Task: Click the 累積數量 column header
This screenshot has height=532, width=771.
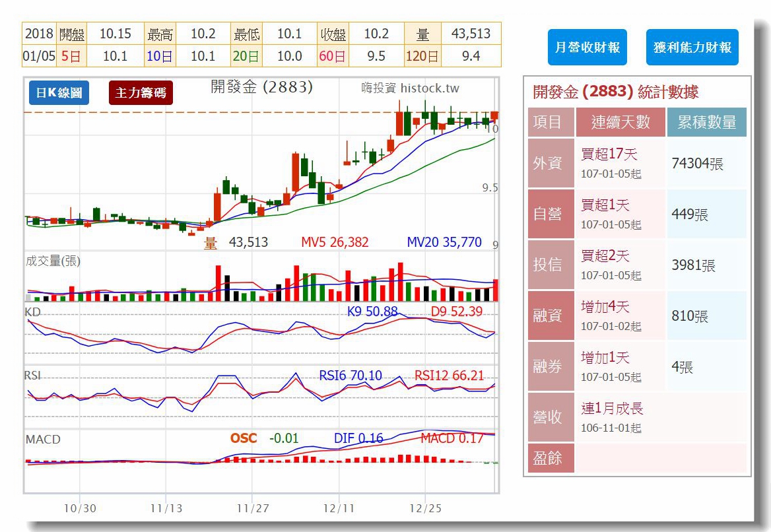Action: point(706,122)
